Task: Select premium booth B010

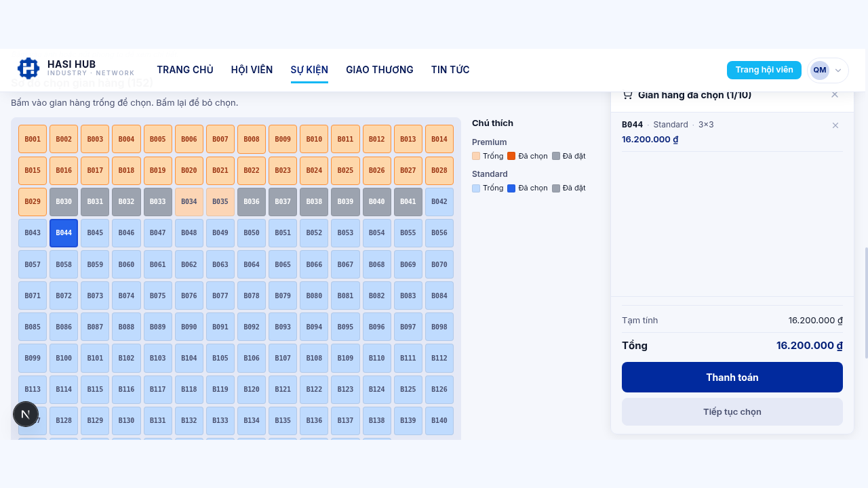Action: 314,140
